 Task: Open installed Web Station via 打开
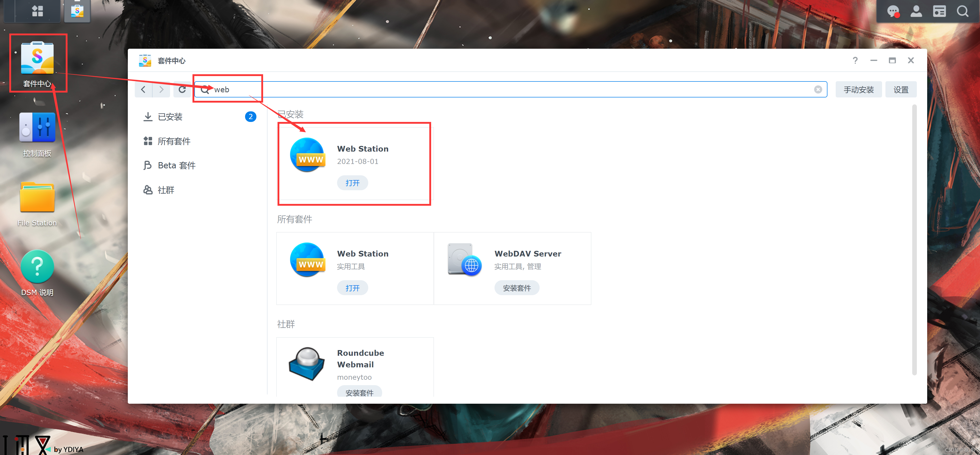pos(352,183)
